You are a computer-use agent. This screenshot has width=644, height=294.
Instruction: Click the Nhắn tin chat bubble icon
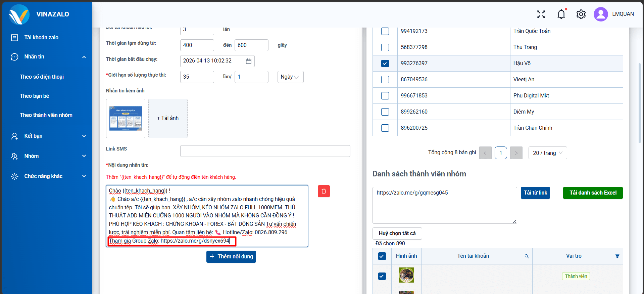tap(14, 57)
